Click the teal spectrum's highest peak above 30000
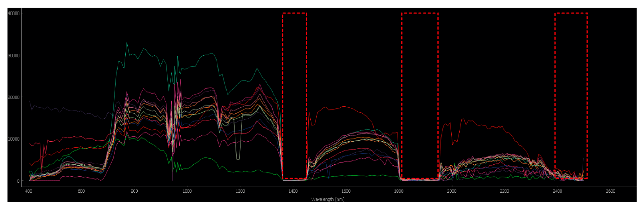 point(127,43)
